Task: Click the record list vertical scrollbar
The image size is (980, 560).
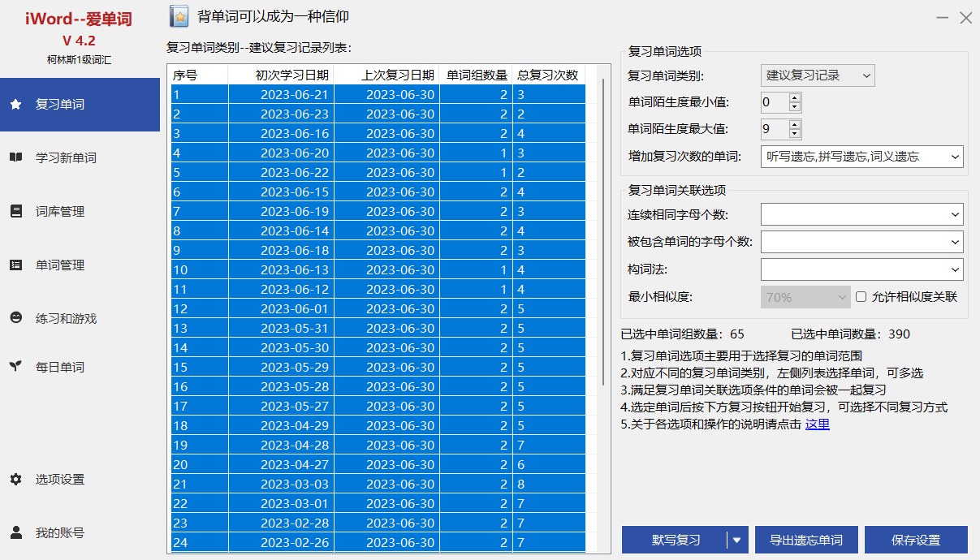Action: click(602, 243)
